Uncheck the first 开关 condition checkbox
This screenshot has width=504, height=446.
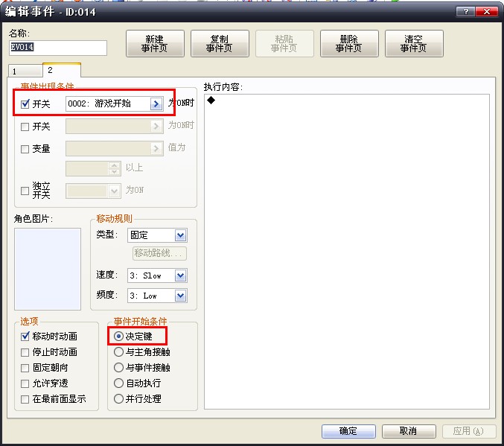[25, 104]
